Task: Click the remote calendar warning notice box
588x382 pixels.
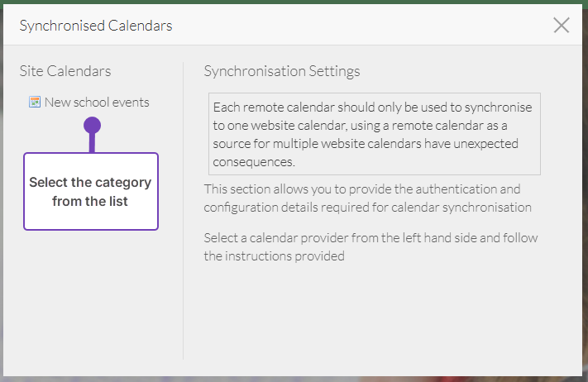Action: [x=374, y=134]
